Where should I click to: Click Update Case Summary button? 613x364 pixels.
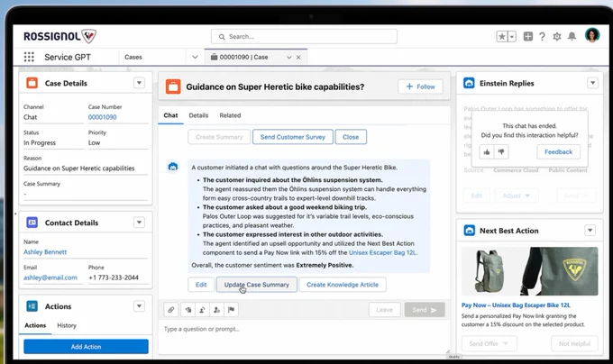coord(256,285)
